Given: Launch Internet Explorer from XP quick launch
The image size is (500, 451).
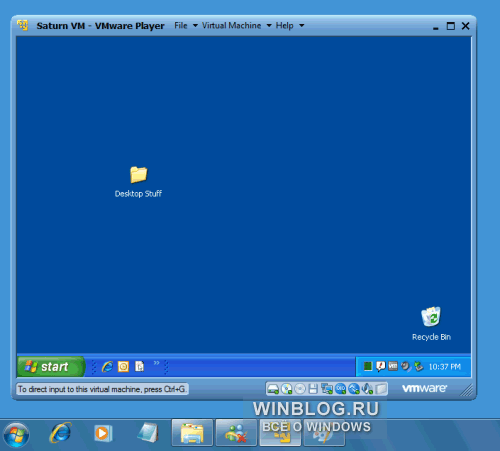Looking at the screenshot, I should pyautogui.click(x=107, y=367).
